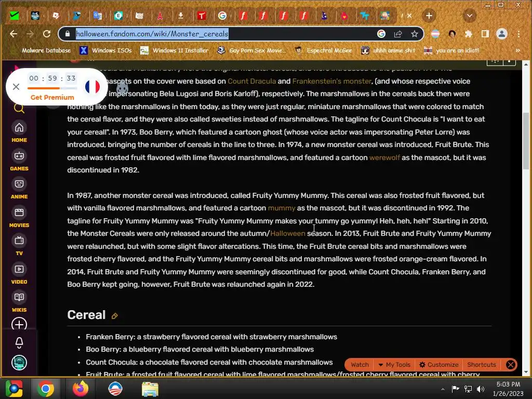532x399 pixels.
Task: Click Watch in the bottom toolbar
Action: coord(360,365)
